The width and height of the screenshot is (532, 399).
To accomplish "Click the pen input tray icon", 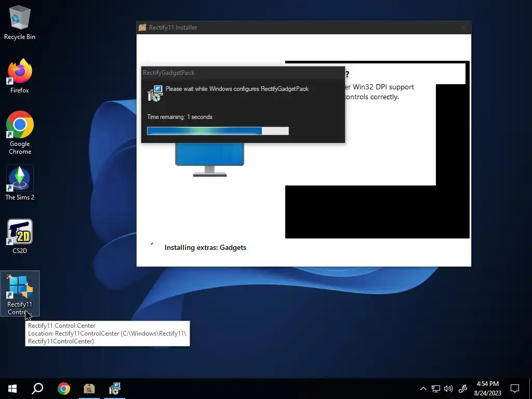I will [x=463, y=389].
